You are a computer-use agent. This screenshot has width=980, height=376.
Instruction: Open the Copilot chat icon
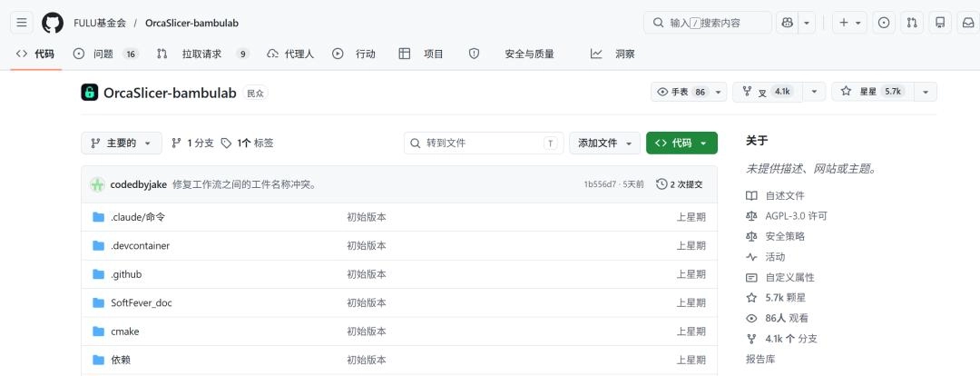click(x=787, y=23)
